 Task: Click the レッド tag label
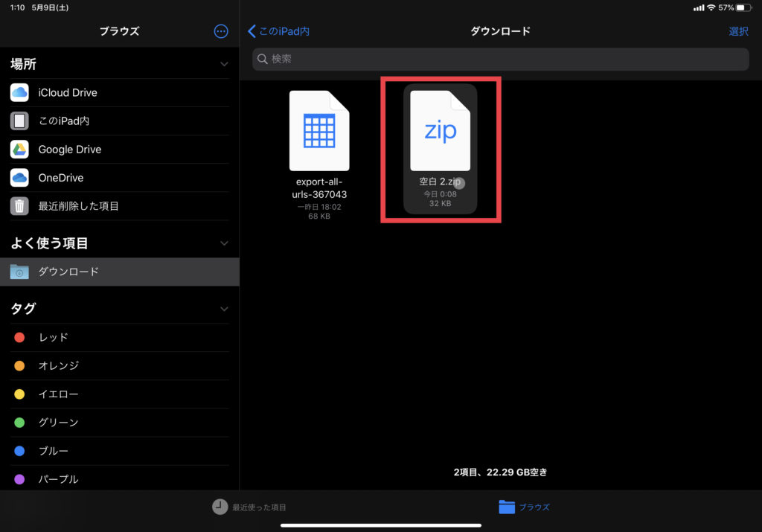click(54, 337)
